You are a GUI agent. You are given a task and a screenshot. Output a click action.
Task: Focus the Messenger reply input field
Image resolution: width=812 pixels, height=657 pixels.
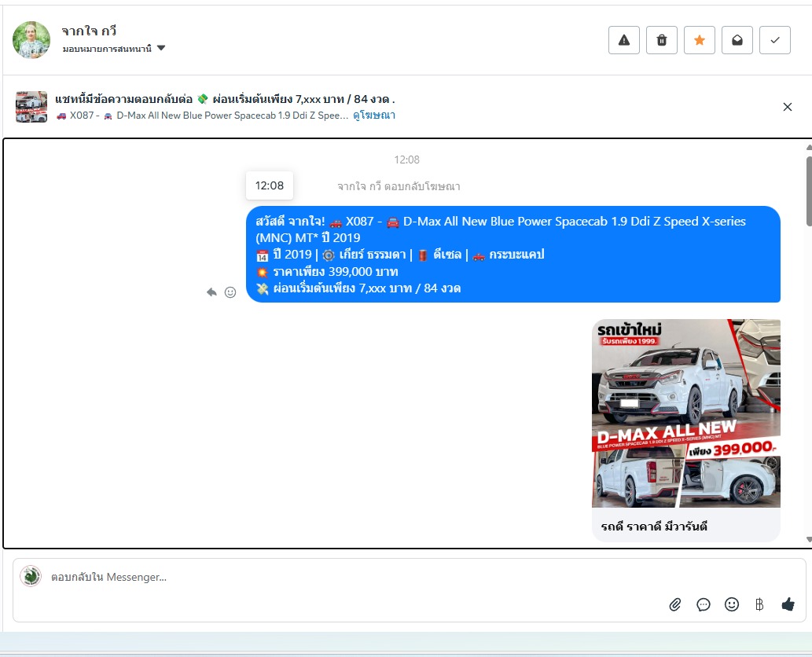(x=409, y=578)
